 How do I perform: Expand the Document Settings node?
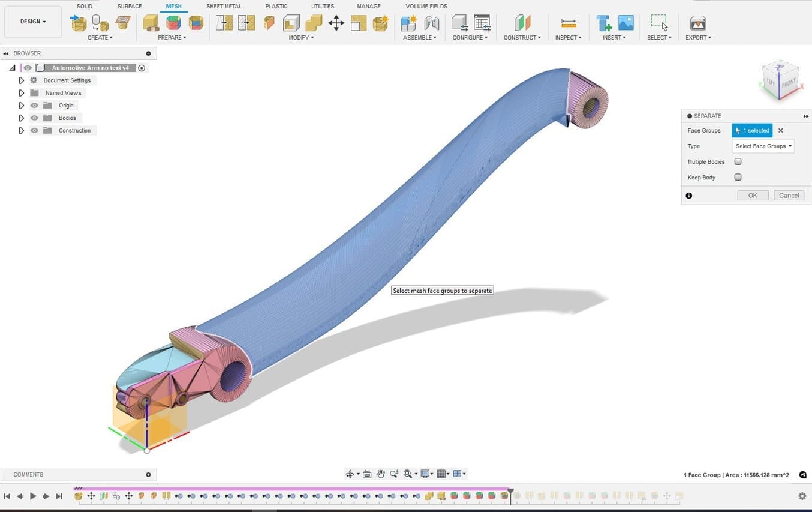tap(22, 80)
